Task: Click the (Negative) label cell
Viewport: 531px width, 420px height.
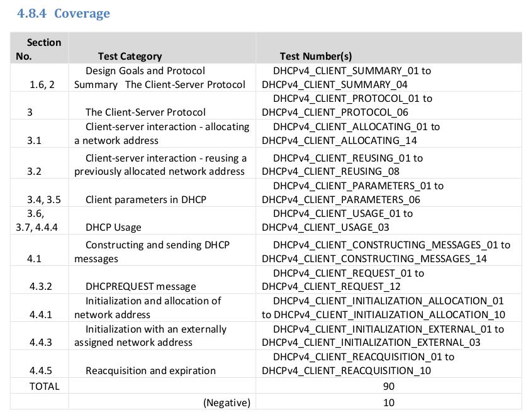Action: point(226,402)
